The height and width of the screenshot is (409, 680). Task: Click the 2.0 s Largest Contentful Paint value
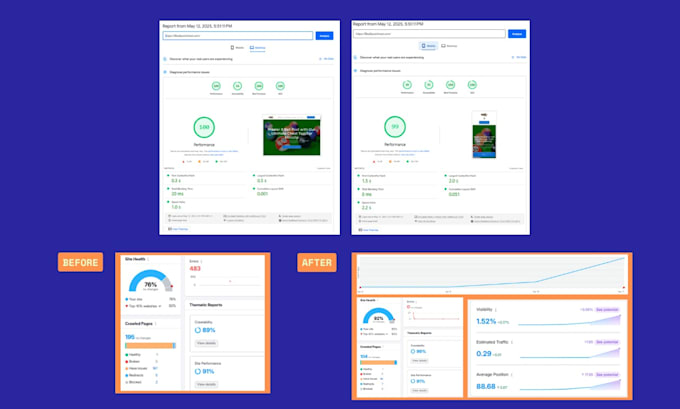[x=454, y=181]
